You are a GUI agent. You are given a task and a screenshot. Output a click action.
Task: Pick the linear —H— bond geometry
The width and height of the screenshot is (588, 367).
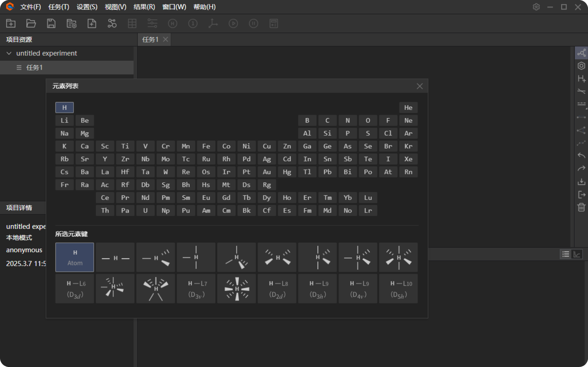[x=115, y=257]
